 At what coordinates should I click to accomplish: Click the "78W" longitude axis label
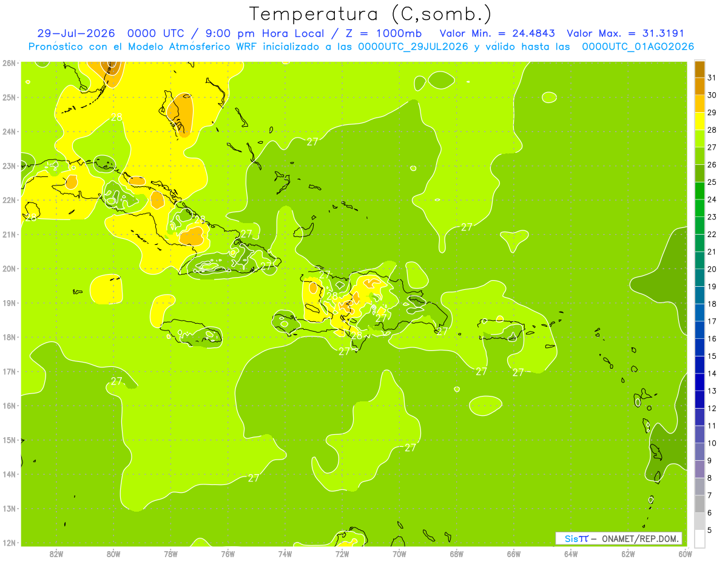[170, 554]
